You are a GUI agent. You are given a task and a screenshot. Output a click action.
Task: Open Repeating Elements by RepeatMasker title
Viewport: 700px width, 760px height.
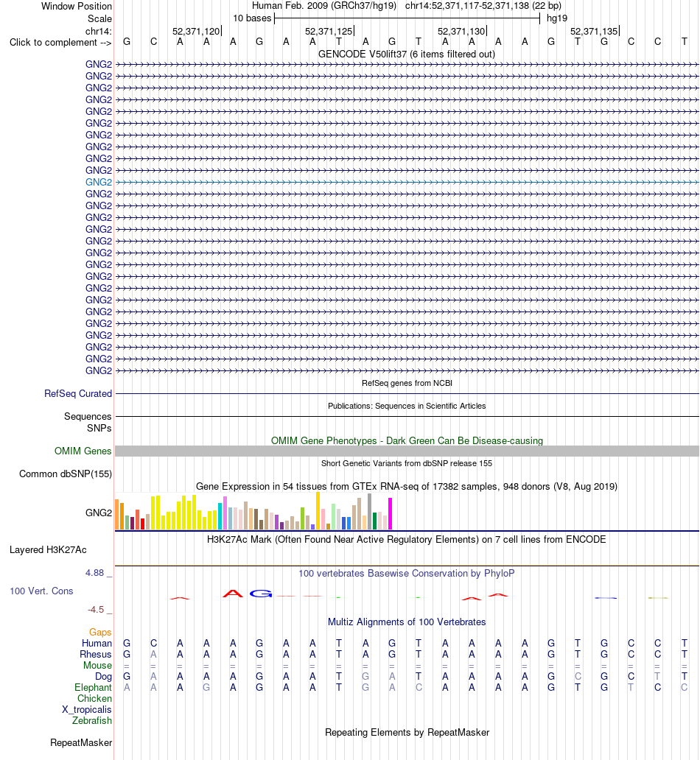pos(407,732)
